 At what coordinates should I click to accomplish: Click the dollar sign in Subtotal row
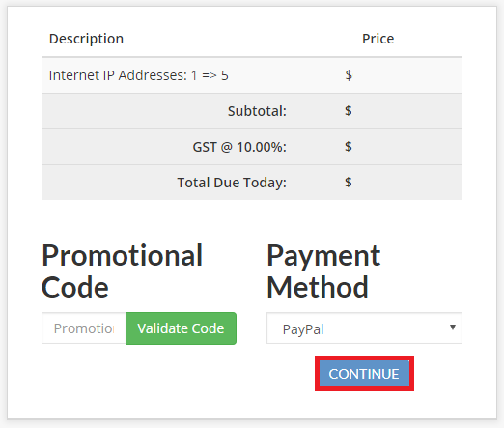349,111
